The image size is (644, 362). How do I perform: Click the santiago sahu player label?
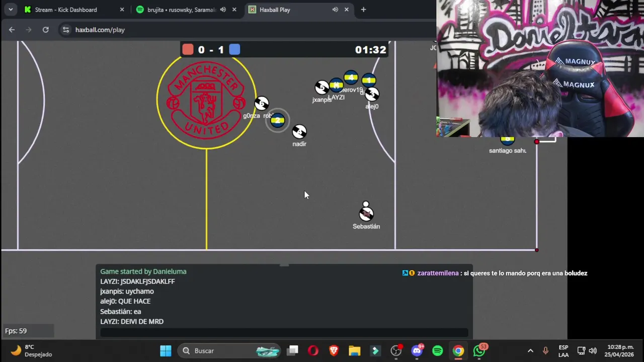508,150
